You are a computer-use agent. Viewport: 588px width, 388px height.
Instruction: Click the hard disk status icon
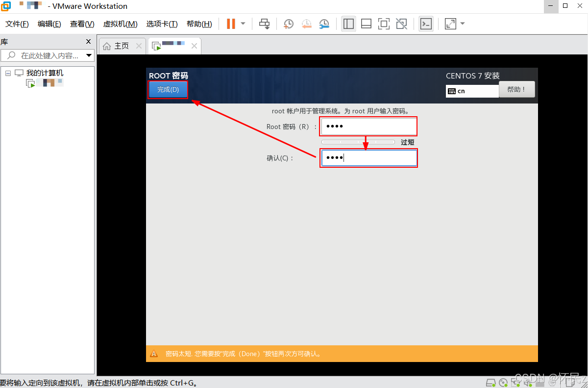coord(490,383)
